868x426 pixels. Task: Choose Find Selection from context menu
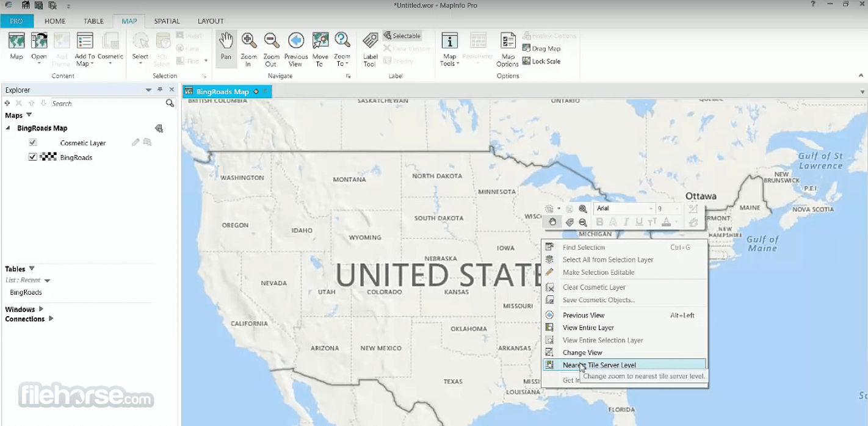click(624, 247)
